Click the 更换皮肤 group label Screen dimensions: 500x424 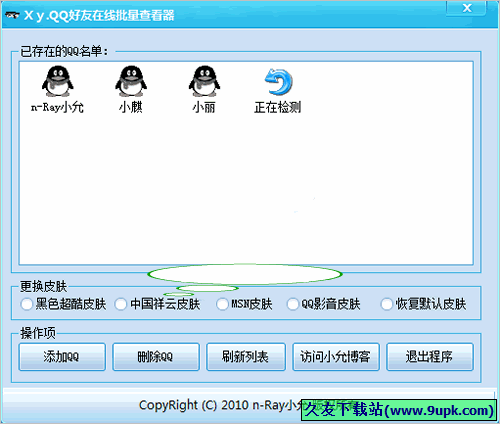(43, 286)
